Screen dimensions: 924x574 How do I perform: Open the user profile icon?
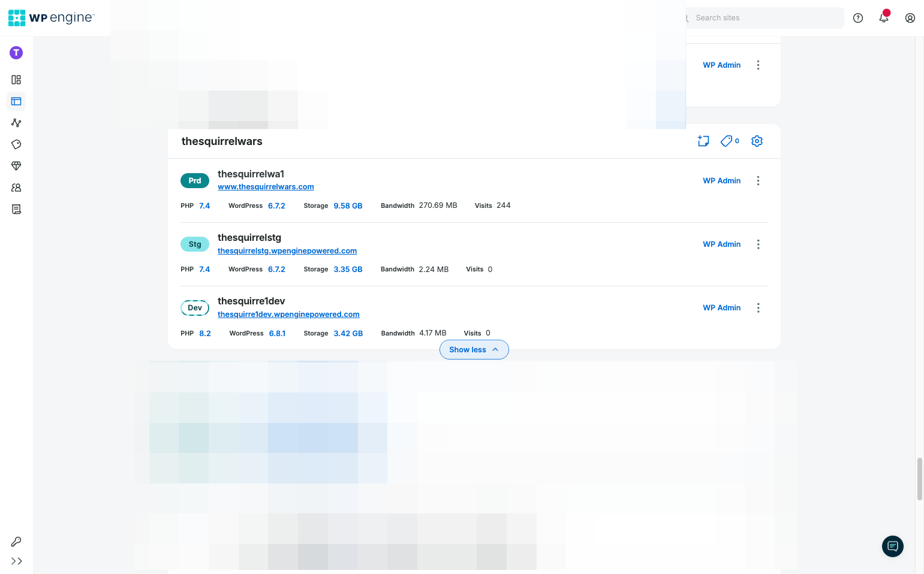[x=910, y=18]
